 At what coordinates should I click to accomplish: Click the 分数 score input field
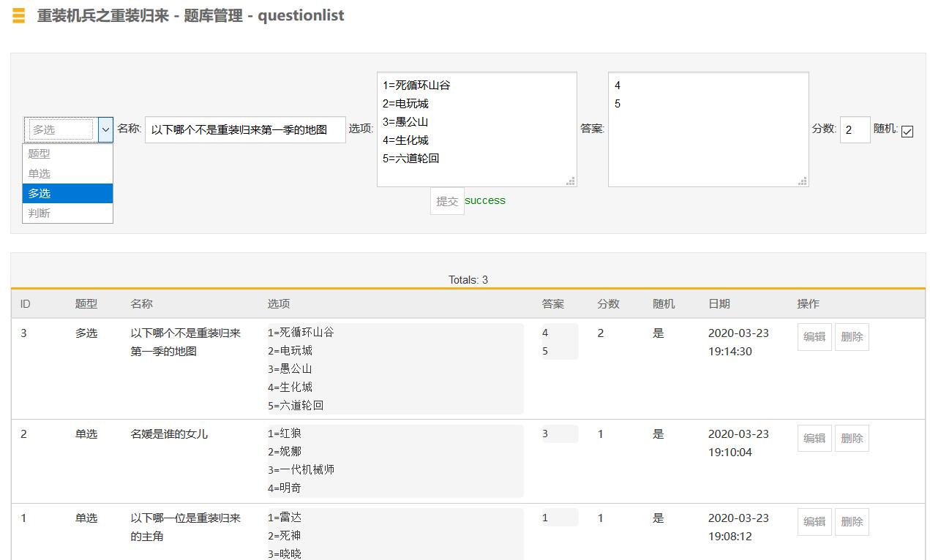click(x=855, y=130)
